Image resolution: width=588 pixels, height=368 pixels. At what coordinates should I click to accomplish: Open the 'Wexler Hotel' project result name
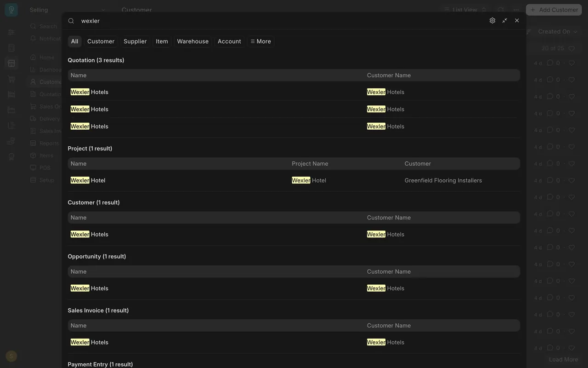pyautogui.click(x=88, y=180)
